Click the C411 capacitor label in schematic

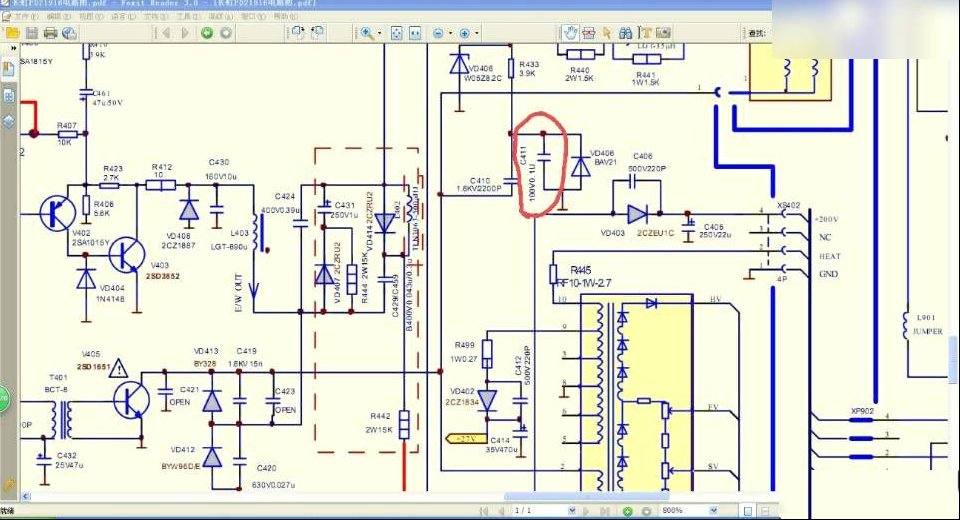click(x=523, y=156)
